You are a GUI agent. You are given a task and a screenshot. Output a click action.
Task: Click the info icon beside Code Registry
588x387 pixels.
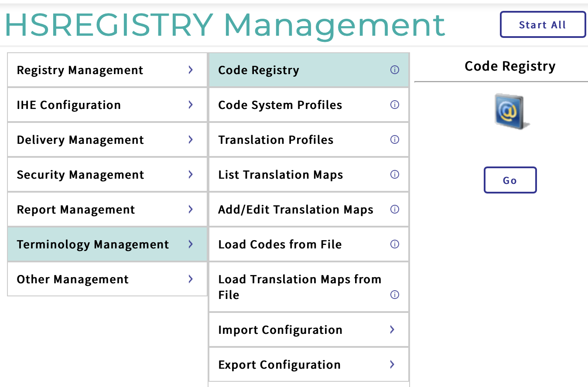[394, 70]
